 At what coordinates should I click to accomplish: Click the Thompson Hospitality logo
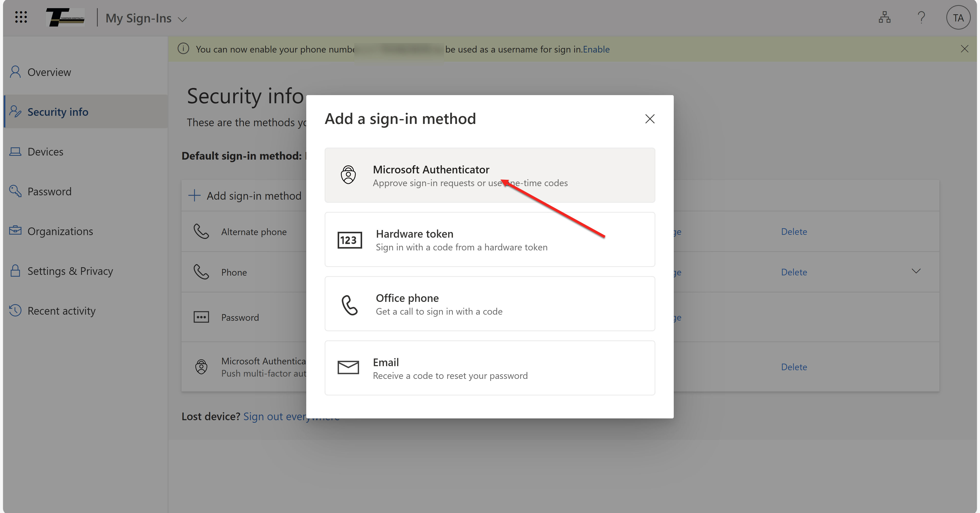pyautogui.click(x=65, y=17)
